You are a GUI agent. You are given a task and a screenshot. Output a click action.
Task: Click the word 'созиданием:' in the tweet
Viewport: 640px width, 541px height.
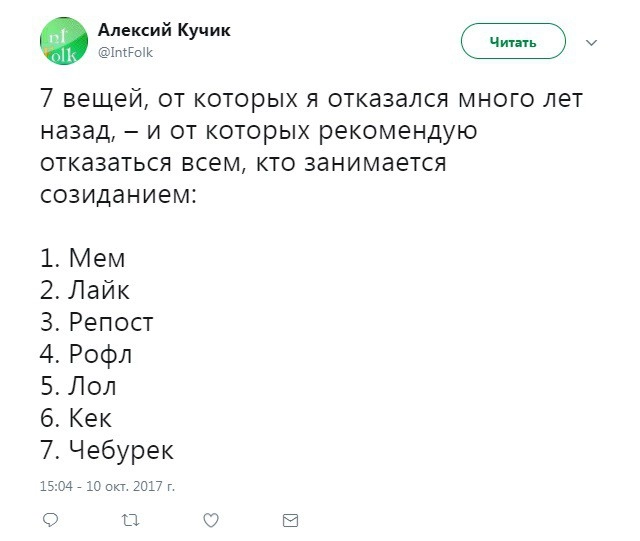(x=119, y=194)
